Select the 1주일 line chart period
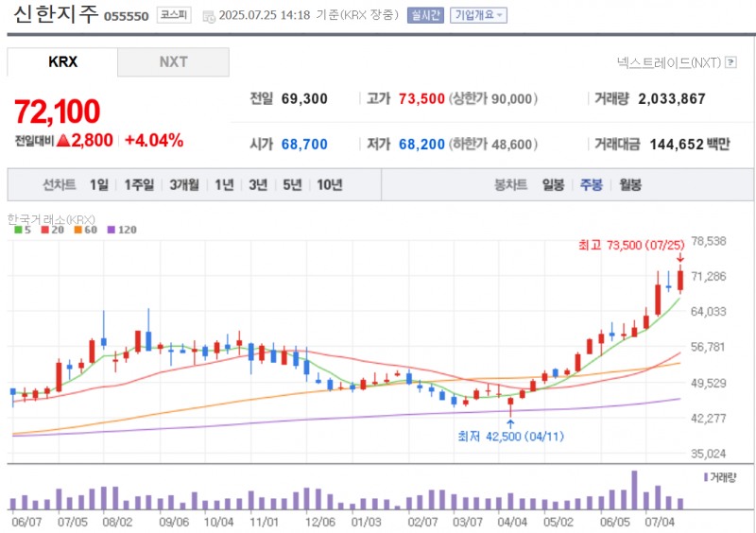 (x=139, y=184)
